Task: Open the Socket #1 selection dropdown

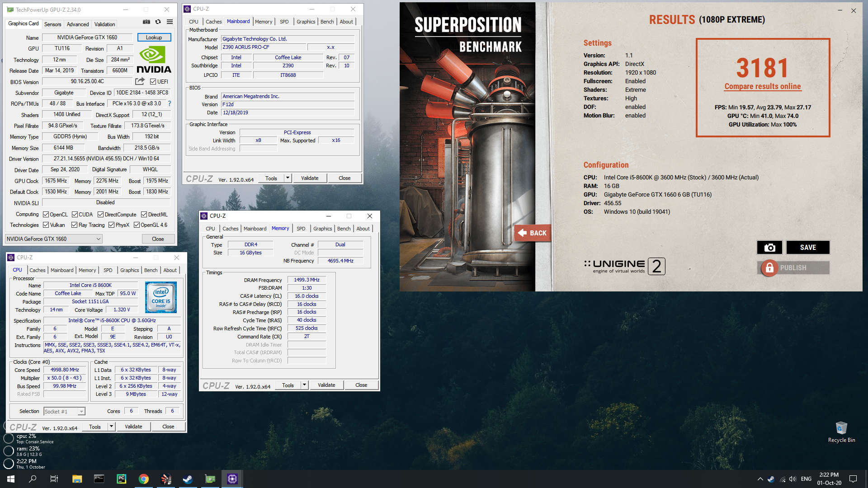Action: 64,411
